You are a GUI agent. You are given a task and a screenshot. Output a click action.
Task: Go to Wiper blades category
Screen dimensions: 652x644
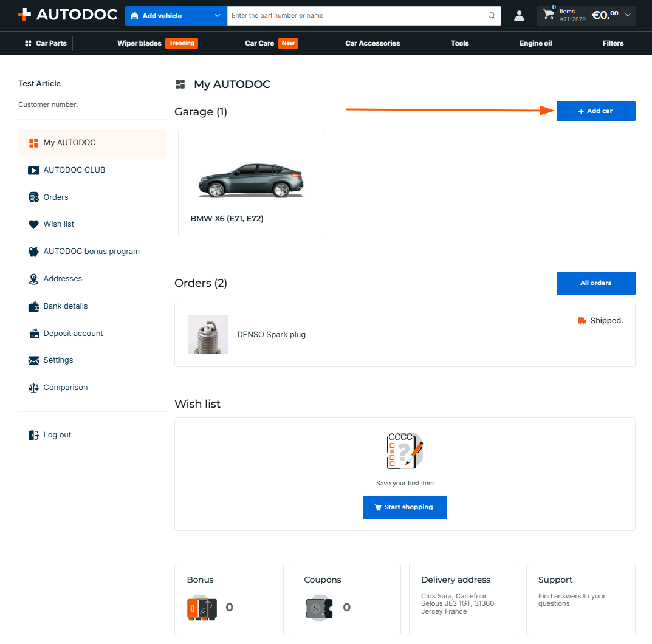tap(139, 43)
